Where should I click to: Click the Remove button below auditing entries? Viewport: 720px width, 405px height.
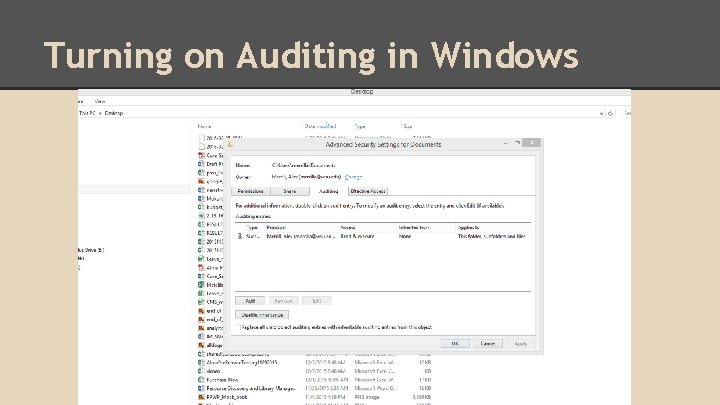[283, 301]
